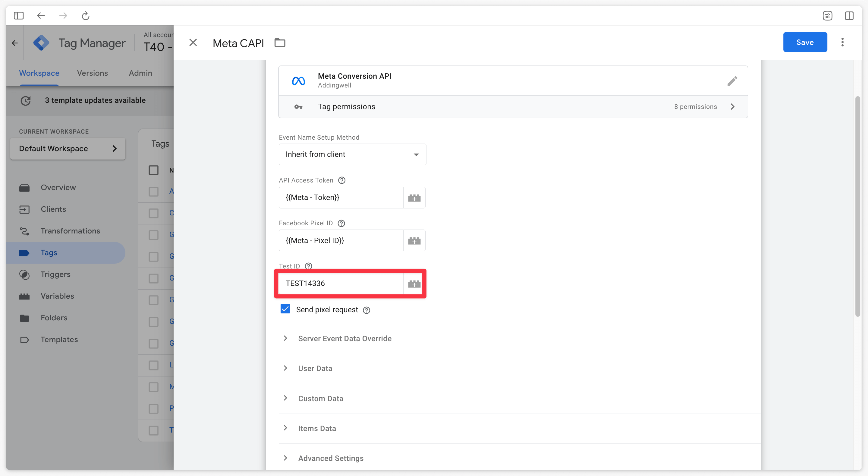Open the folder icon next to Meta CAPI
868x476 pixels.
point(280,43)
